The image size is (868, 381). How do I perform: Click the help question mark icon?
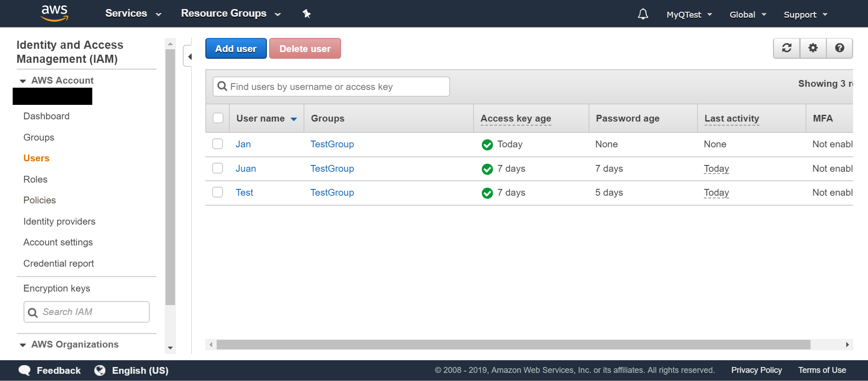(x=840, y=48)
